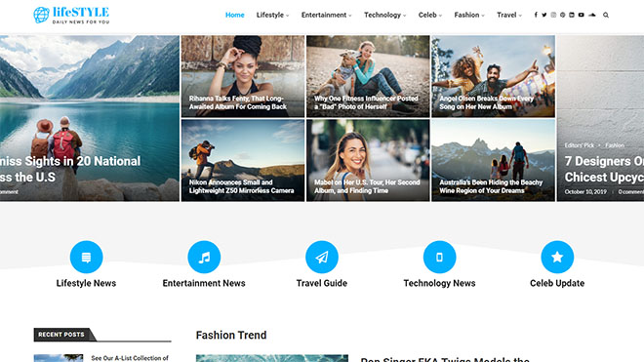Click the social icon between Pinterest and YouTube

[x=572, y=15]
